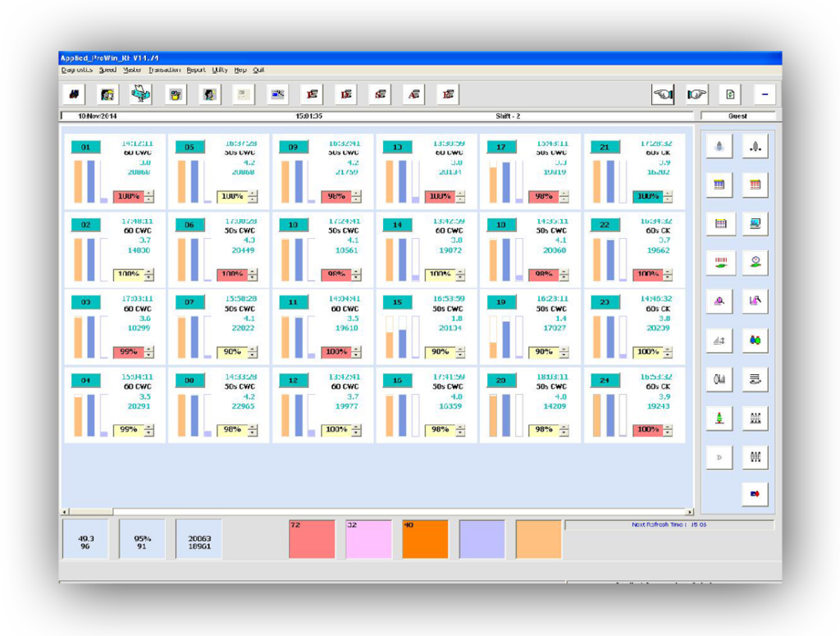This screenshot has height=636, width=840.
Task: Open the document report icon at toolbar far right
Action: pyautogui.click(x=729, y=94)
